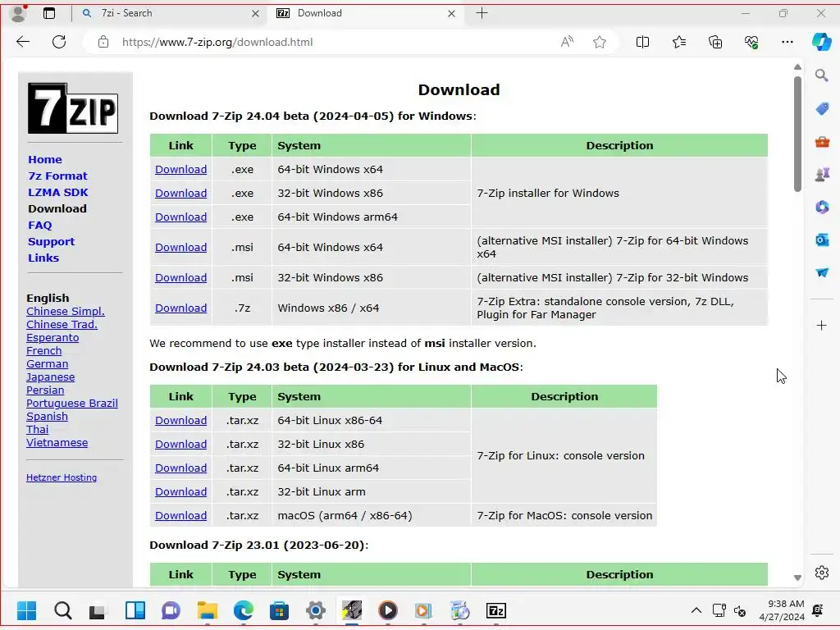
Task: Open the taskbar clock and date
Action: coord(782,610)
